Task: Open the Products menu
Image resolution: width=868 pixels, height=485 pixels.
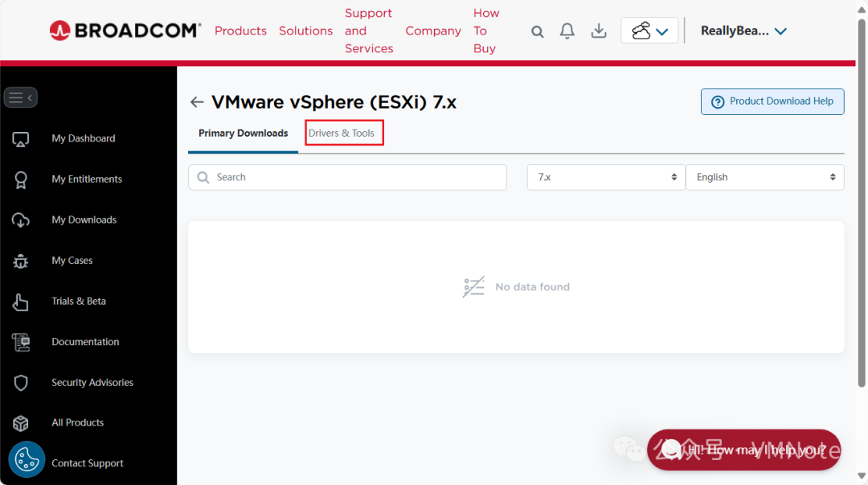Action: coord(241,31)
